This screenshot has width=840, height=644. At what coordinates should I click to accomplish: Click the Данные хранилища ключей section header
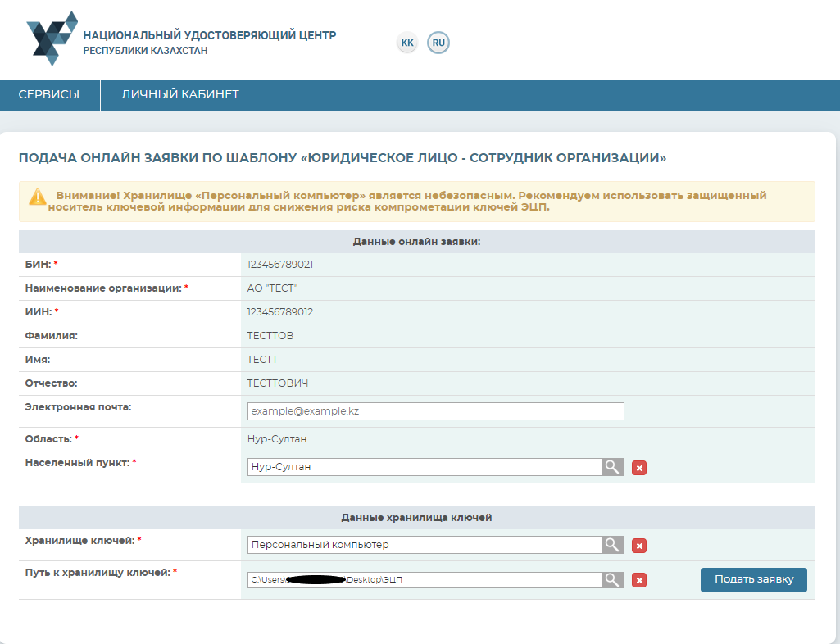tap(416, 518)
